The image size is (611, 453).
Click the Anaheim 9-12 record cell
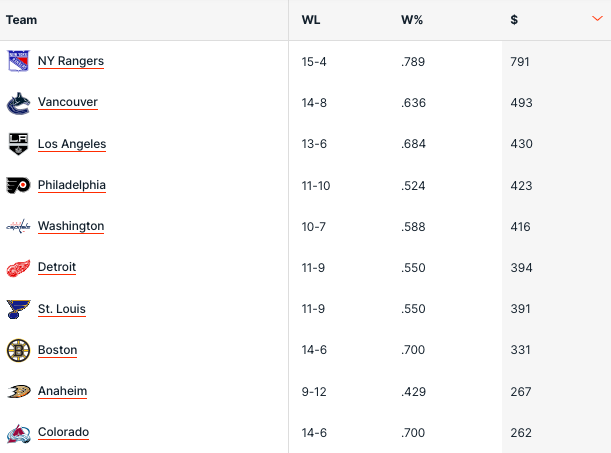pyautogui.click(x=315, y=391)
